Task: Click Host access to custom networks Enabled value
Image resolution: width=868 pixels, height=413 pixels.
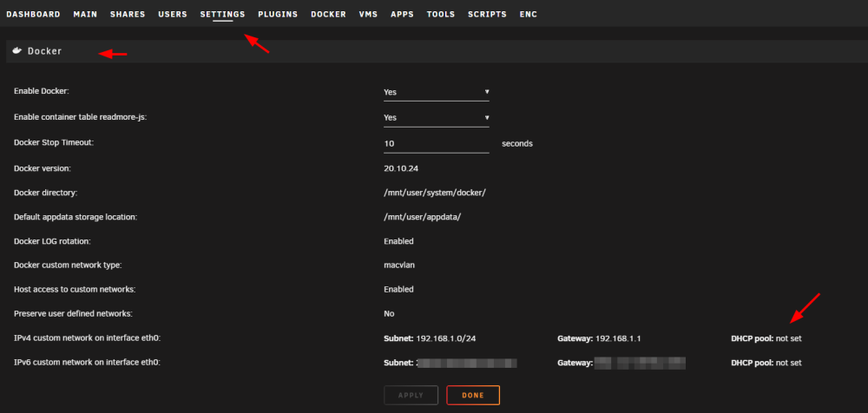Action: [x=398, y=289]
